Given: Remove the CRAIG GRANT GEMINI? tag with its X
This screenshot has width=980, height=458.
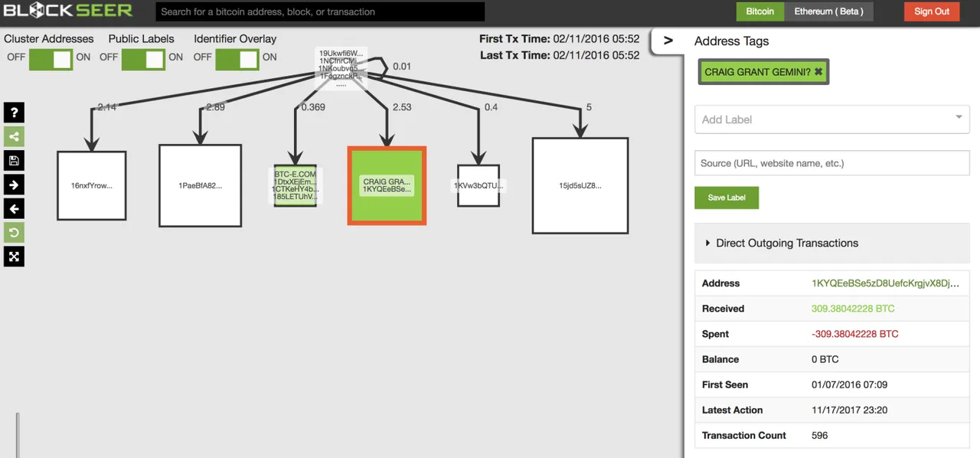Looking at the screenshot, I should 818,72.
